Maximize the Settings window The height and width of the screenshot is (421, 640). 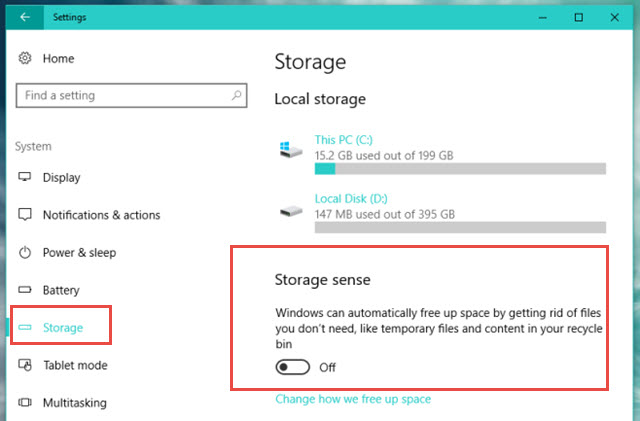578,17
